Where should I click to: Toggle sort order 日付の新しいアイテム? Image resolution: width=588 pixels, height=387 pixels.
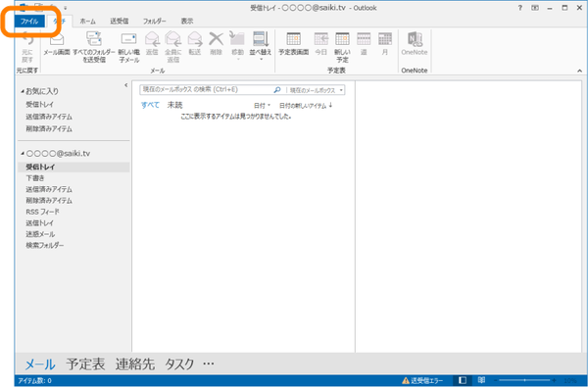pyautogui.click(x=306, y=106)
